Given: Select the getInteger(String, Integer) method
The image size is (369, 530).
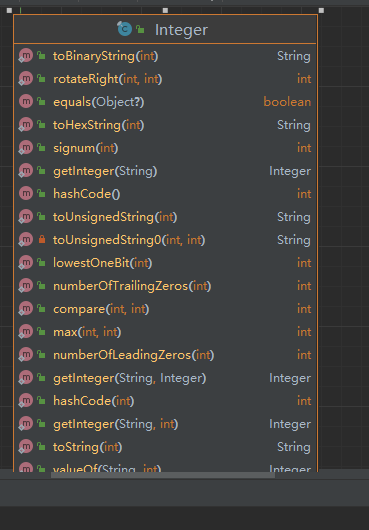Looking at the screenshot, I should (129, 378).
